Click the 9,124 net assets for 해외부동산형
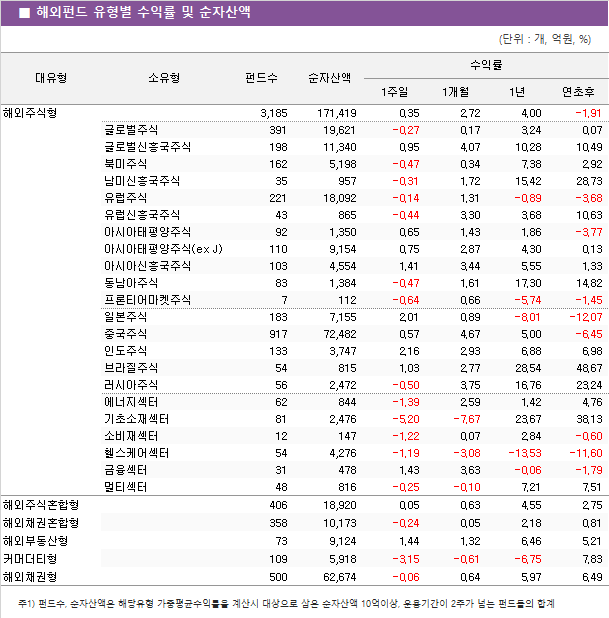The height and width of the screenshot is (618, 609). 343,541
